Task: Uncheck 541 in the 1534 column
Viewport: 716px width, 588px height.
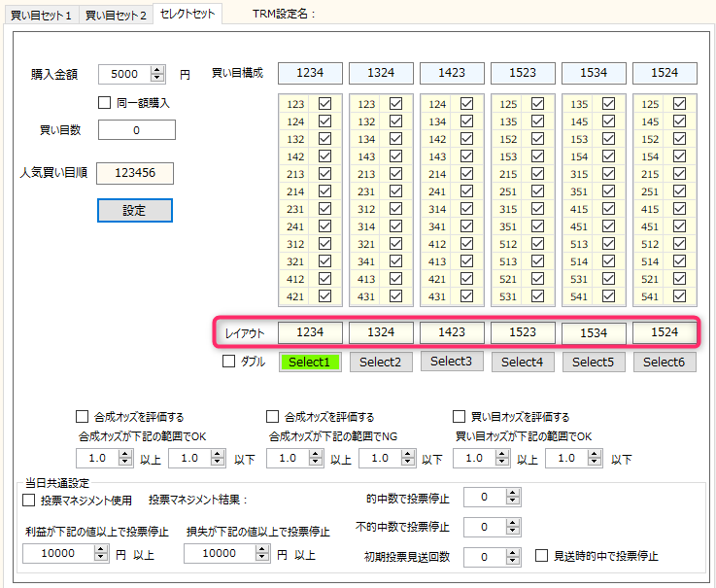Action: [x=608, y=296]
